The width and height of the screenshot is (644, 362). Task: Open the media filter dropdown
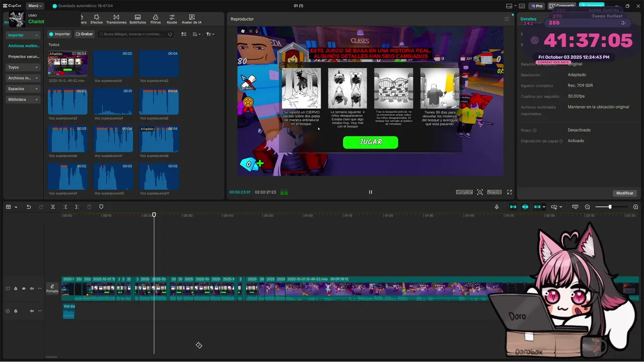tap(210, 34)
